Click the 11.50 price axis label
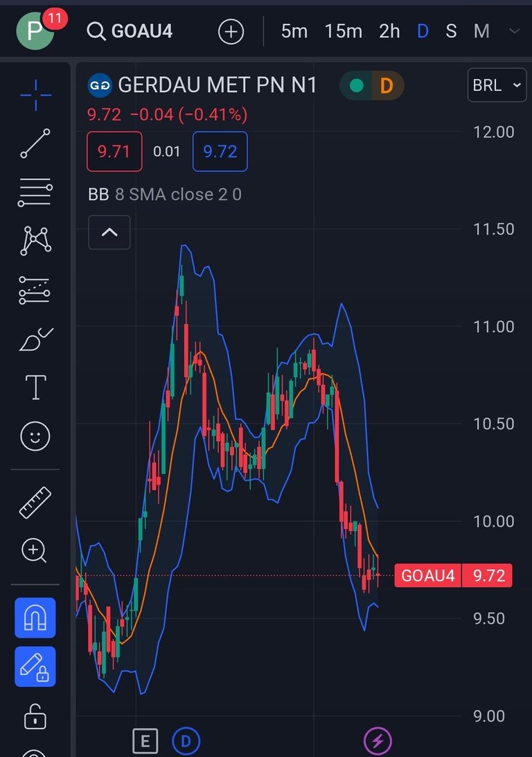This screenshot has height=757, width=532. (x=493, y=229)
